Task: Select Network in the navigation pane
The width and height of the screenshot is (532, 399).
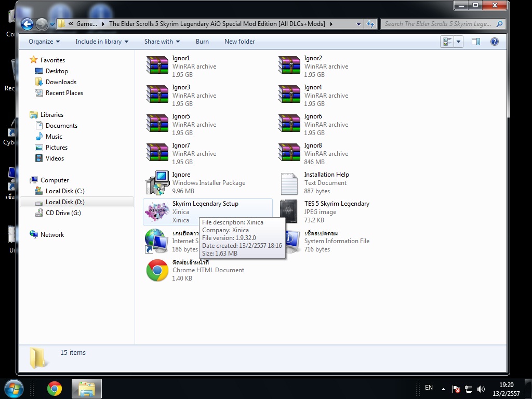Action: (52, 235)
